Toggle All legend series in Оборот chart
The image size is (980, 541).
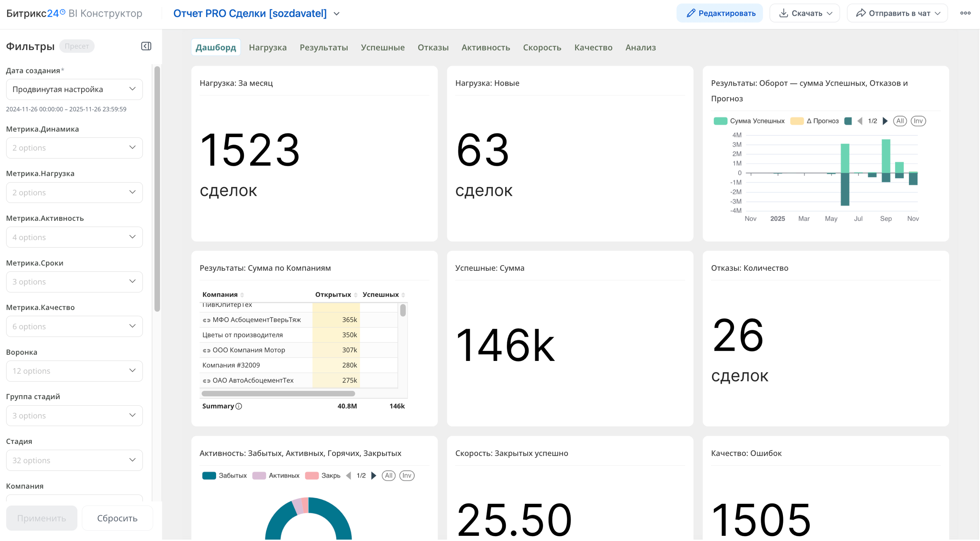[x=900, y=121]
